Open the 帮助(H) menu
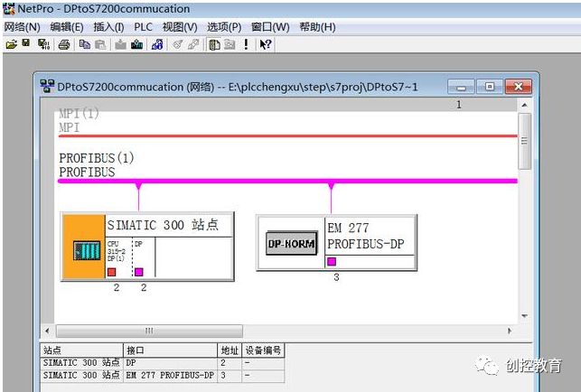This screenshot has height=392, width=581. coord(317,27)
